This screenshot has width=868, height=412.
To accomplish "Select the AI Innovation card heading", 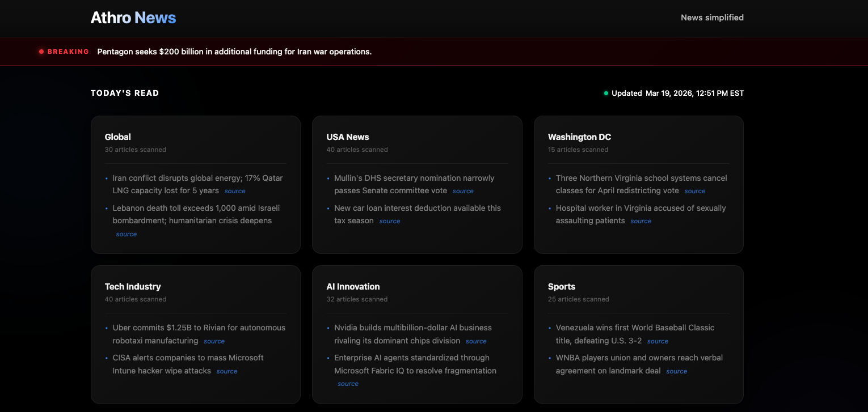I will (353, 287).
